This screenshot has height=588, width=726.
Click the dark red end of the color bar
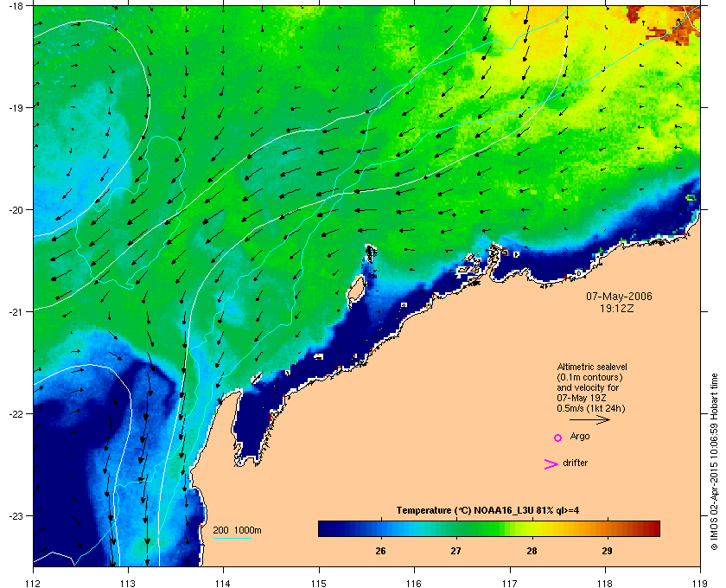coord(654,528)
